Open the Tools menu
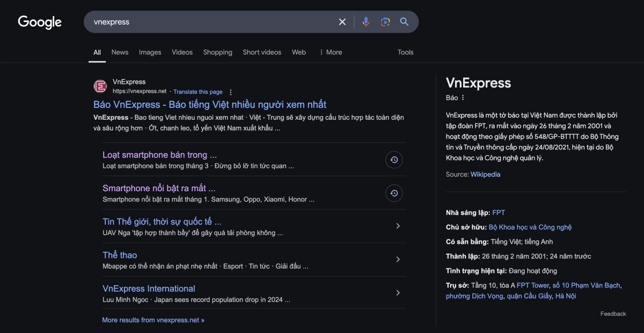 406,52
